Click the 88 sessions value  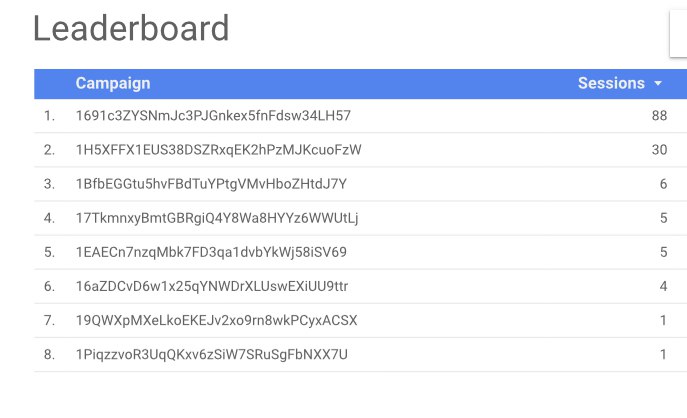[659, 116]
